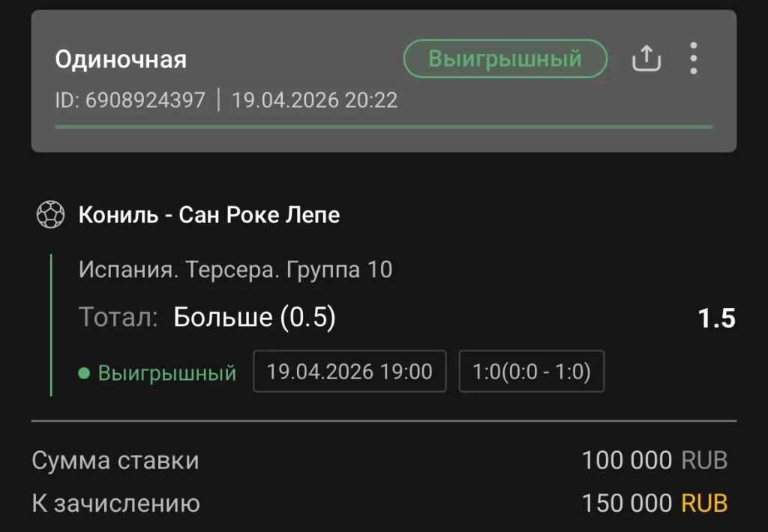
Task: Click the К зачислению label
Action: pos(115,504)
